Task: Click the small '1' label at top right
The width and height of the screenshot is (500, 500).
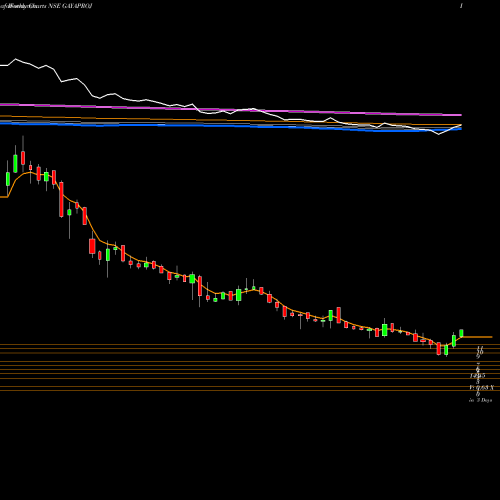Action: pyautogui.click(x=461, y=6)
